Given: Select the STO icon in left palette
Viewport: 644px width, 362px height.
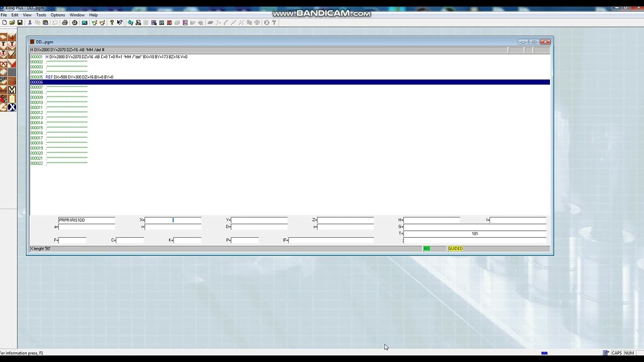Looking at the screenshot, I should [x=4, y=90].
